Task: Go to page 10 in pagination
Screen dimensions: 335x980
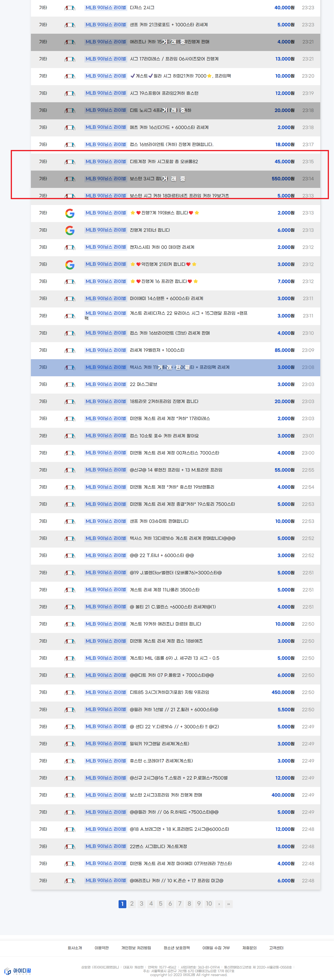Action: (209, 904)
